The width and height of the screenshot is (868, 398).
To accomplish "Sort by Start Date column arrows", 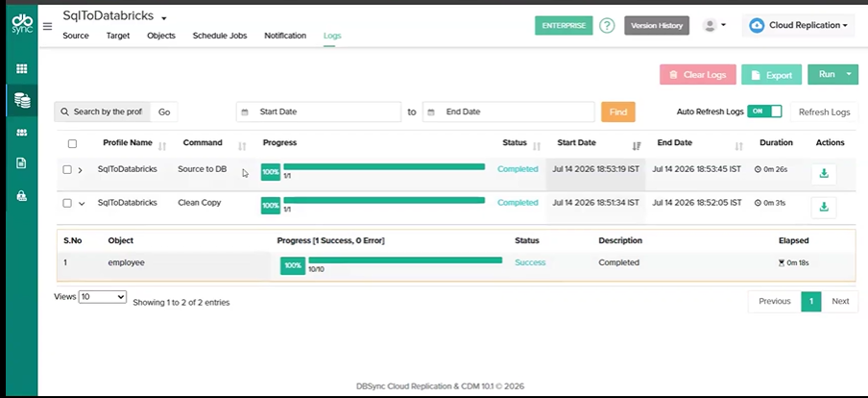I will point(637,146).
